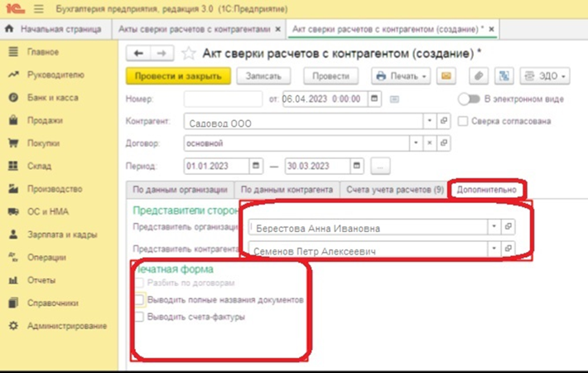The width and height of the screenshot is (588, 373).
Task: Expand the Печать dropdown button
Action: [402, 76]
